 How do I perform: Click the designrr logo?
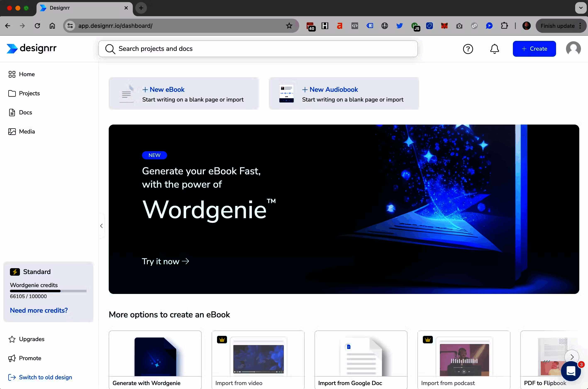click(x=32, y=48)
